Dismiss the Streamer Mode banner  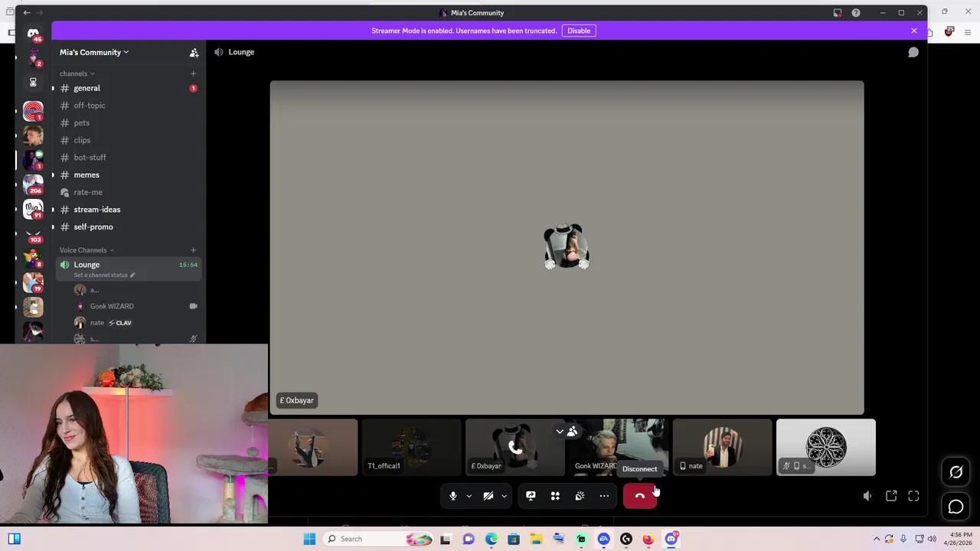914,31
